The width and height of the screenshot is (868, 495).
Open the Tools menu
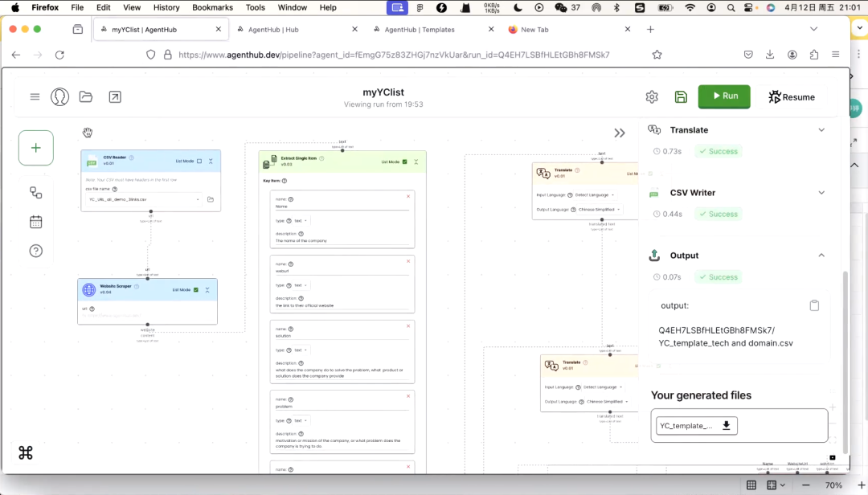coord(256,8)
